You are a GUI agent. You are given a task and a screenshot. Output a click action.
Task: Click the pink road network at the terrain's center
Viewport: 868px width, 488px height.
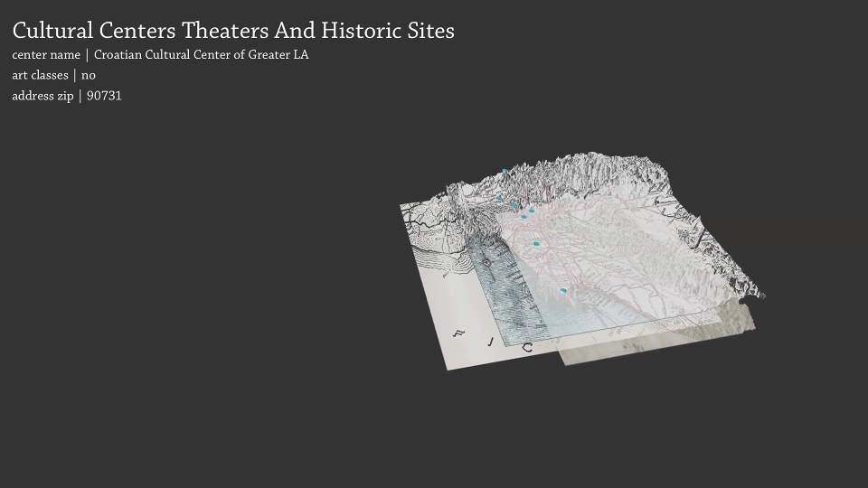pyautogui.click(x=588, y=244)
